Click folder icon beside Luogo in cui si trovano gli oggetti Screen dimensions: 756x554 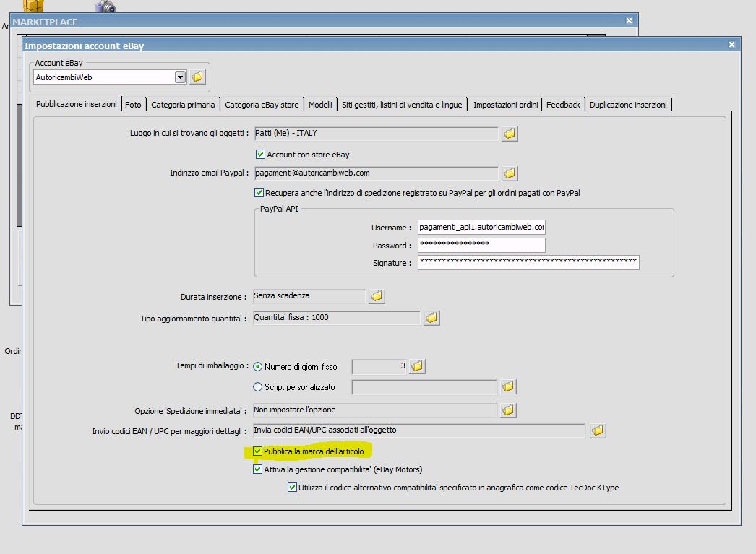click(510, 134)
